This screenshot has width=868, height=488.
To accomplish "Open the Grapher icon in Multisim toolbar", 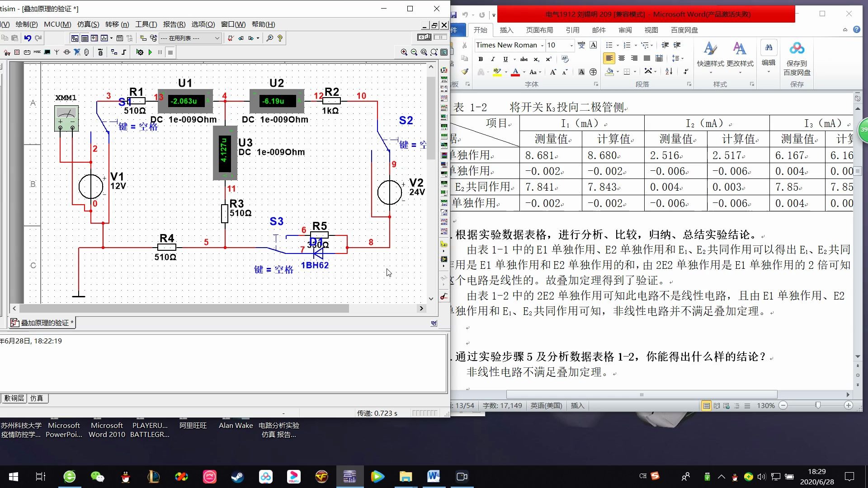I will pos(104,38).
